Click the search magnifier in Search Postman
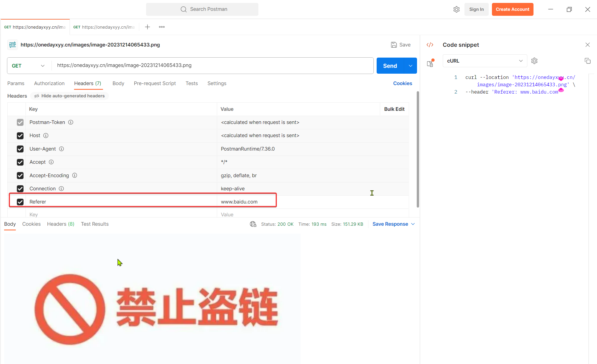 pyautogui.click(x=183, y=9)
